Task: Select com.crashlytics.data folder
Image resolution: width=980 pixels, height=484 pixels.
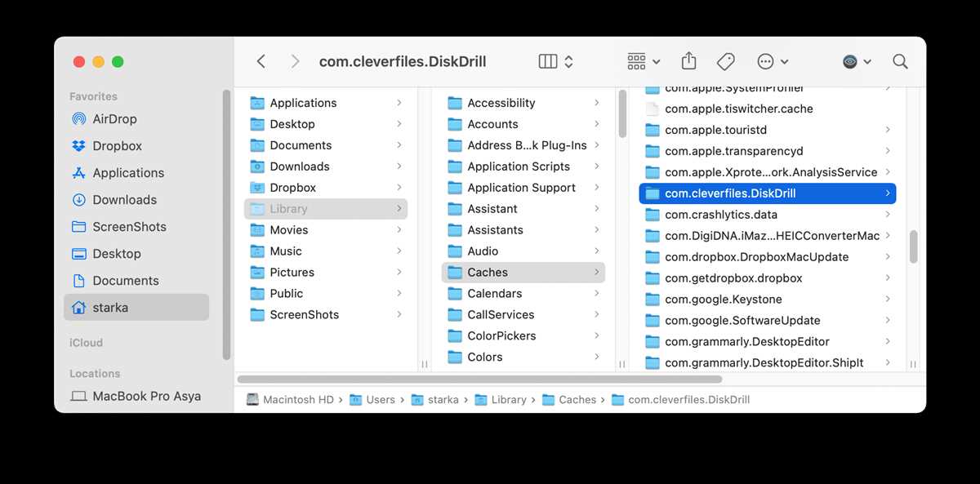Action: (720, 215)
